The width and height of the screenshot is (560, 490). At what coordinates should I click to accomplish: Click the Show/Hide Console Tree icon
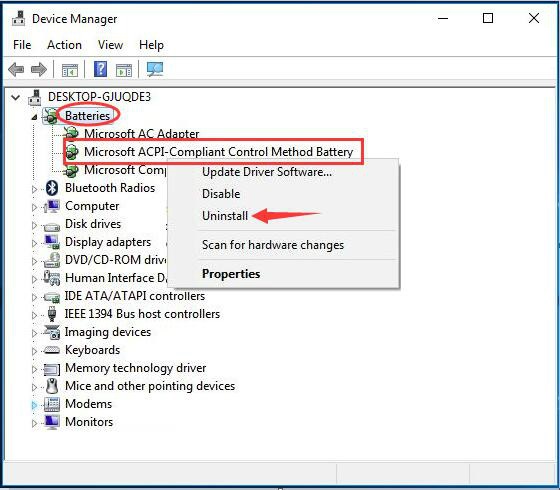[70, 69]
